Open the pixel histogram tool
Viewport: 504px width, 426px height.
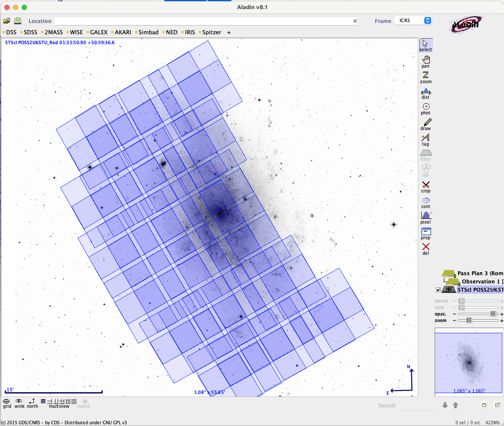(426, 217)
